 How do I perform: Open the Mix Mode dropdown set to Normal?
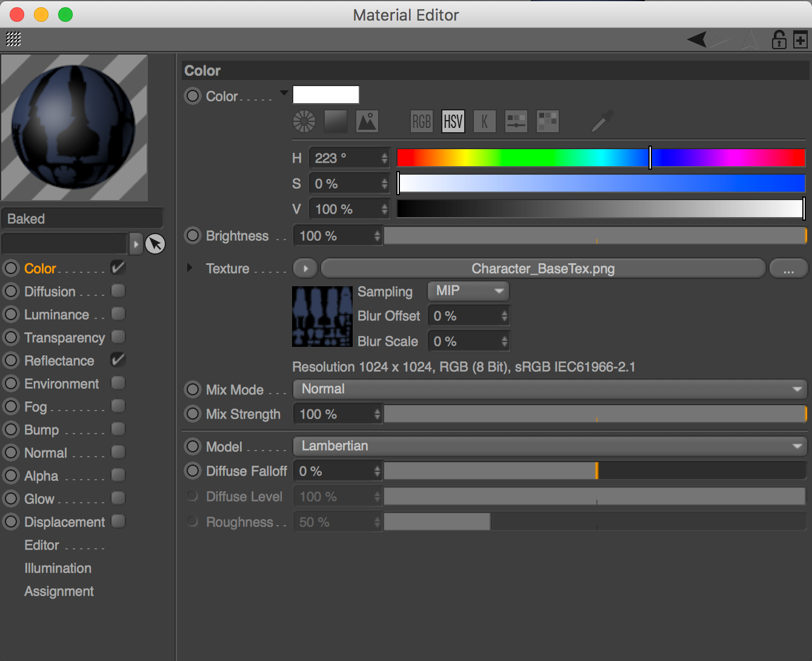[x=550, y=389]
